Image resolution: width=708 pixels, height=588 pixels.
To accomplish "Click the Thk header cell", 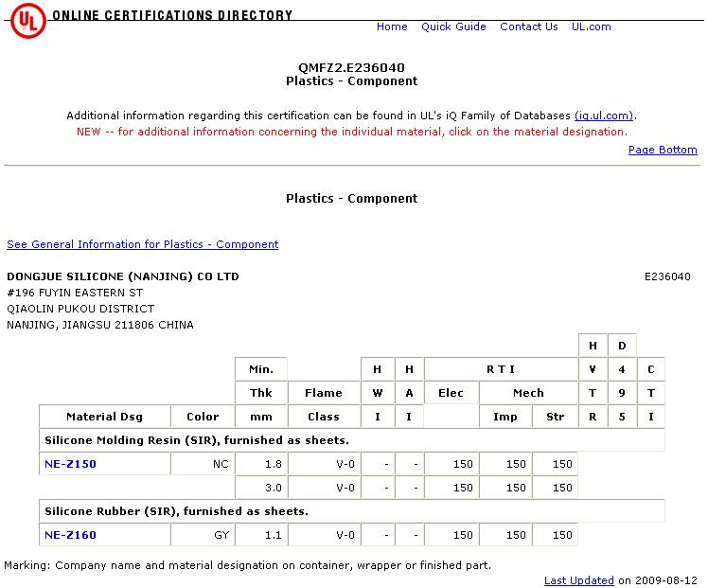I will click(261, 393).
